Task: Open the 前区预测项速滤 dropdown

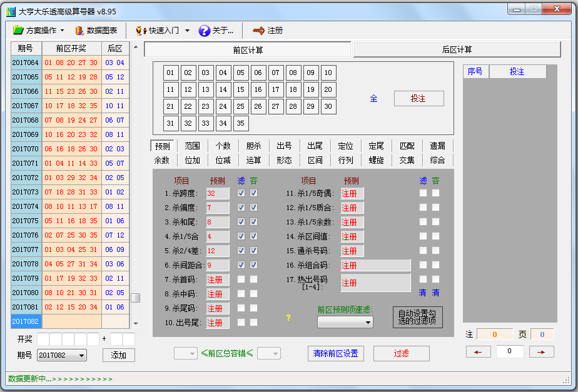Action: click(x=345, y=323)
